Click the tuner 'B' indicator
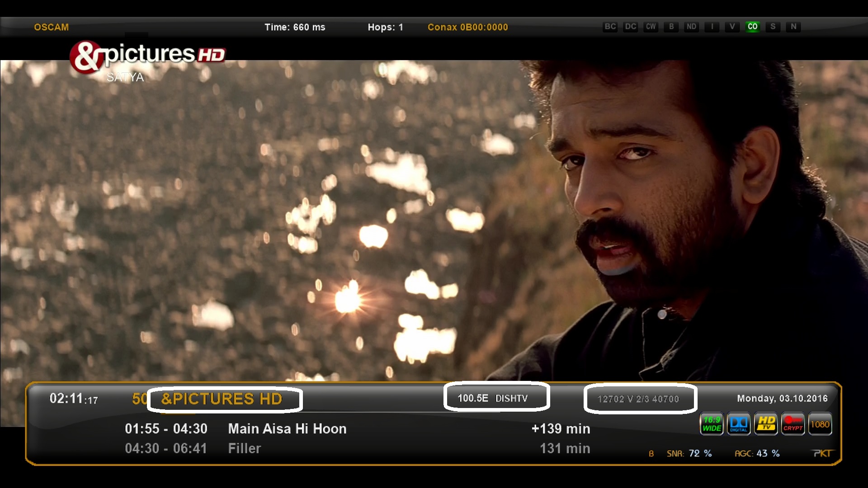This screenshot has height=488, width=868. click(651, 454)
